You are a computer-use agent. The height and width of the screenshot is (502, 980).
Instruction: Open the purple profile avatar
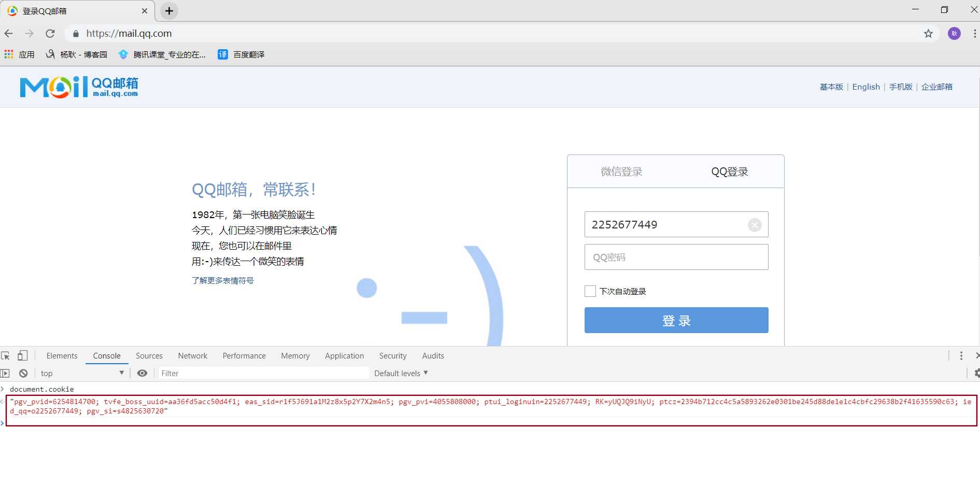pos(954,34)
